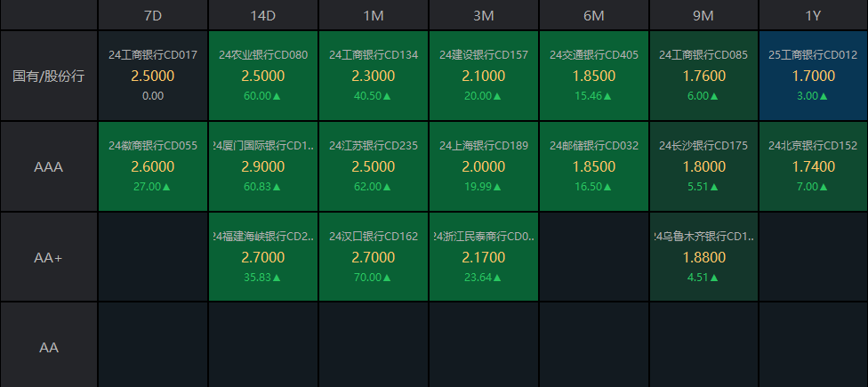Open the 24厦门国际银行CD1.. name label

[263, 146]
